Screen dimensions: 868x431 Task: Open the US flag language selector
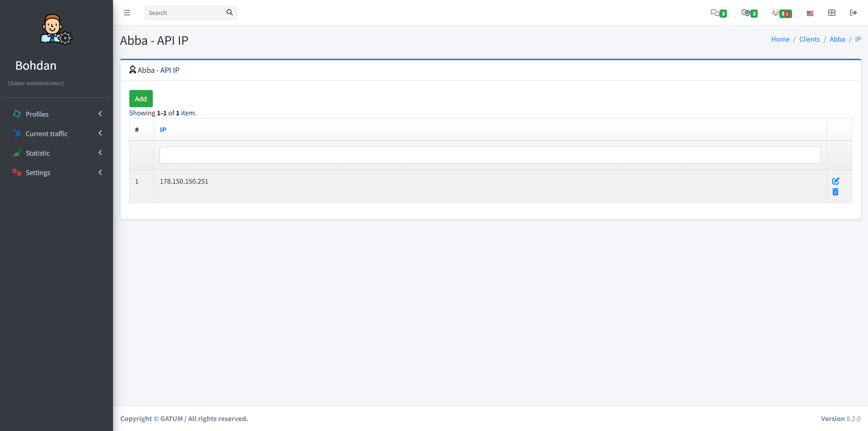click(810, 13)
